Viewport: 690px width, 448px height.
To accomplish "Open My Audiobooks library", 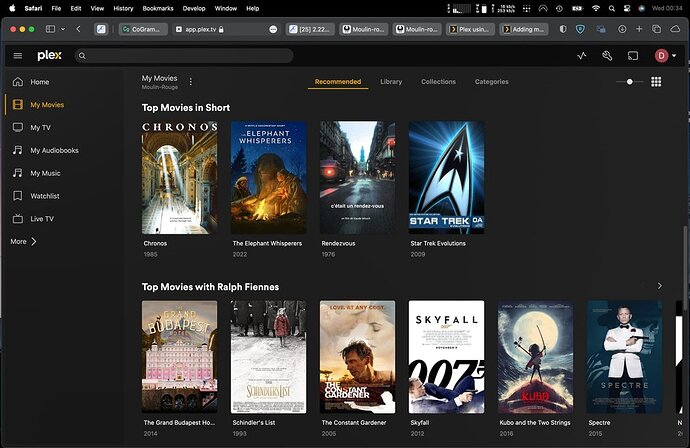I will (x=54, y=151).
